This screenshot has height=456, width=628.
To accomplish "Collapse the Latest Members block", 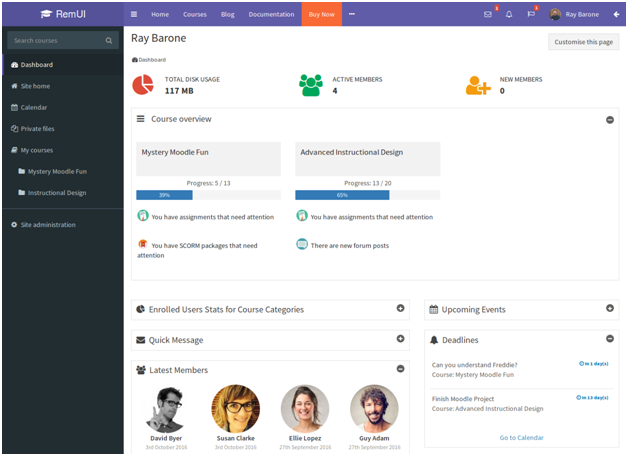I will point(401,369).
